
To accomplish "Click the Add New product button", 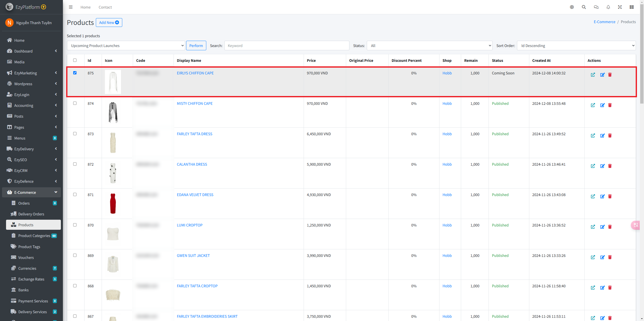I will pos(109,22).
